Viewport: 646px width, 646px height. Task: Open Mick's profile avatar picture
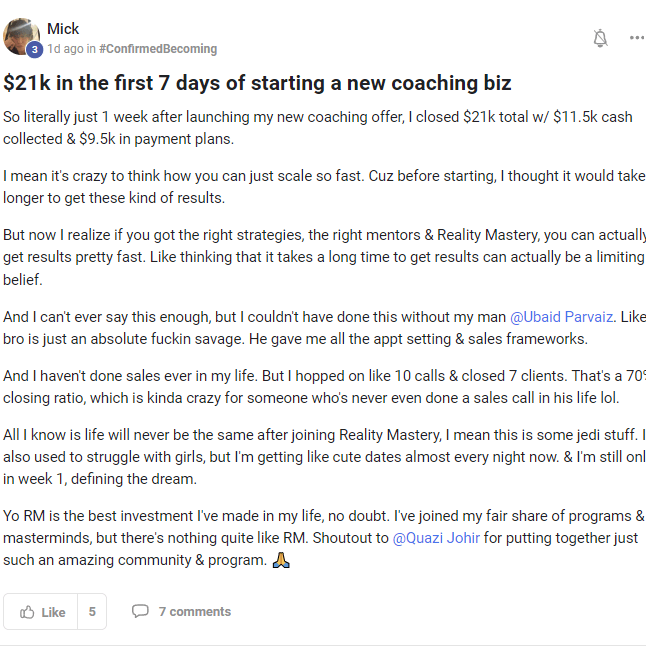click(21, 35)
